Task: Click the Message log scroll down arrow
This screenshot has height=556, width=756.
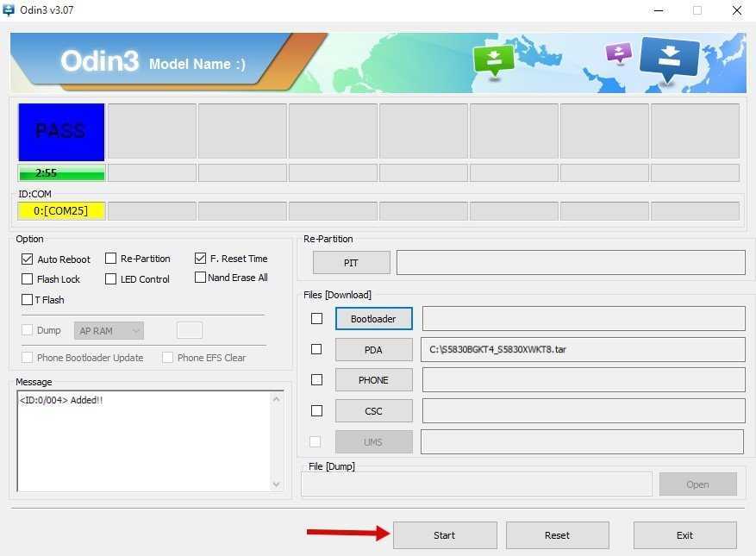Action: tap(276, 484)
